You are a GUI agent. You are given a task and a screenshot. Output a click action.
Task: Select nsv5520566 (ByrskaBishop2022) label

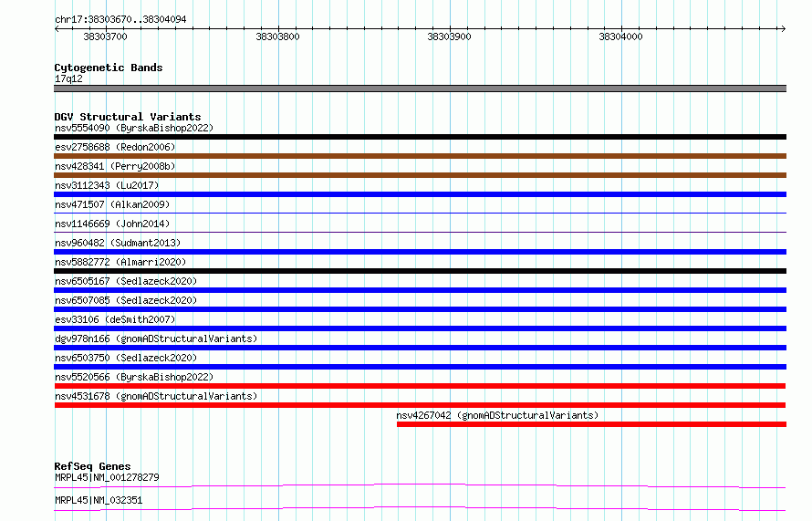pos(134,377)
